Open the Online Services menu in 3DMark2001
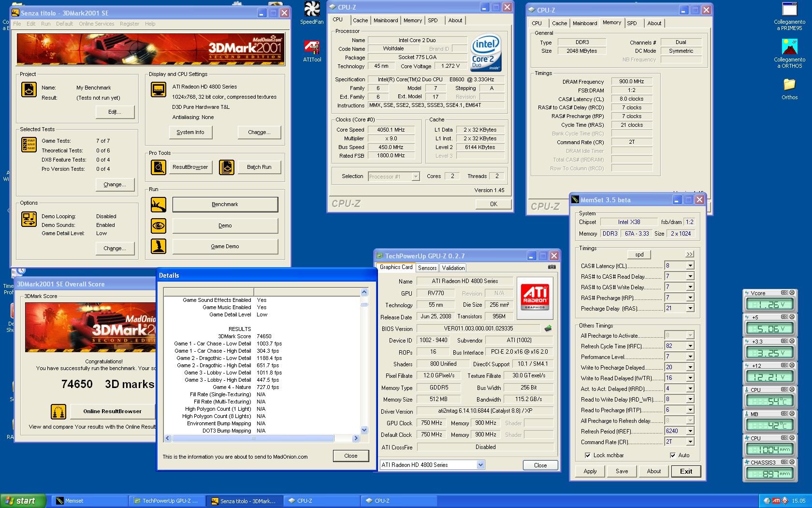 coord(97,24)
